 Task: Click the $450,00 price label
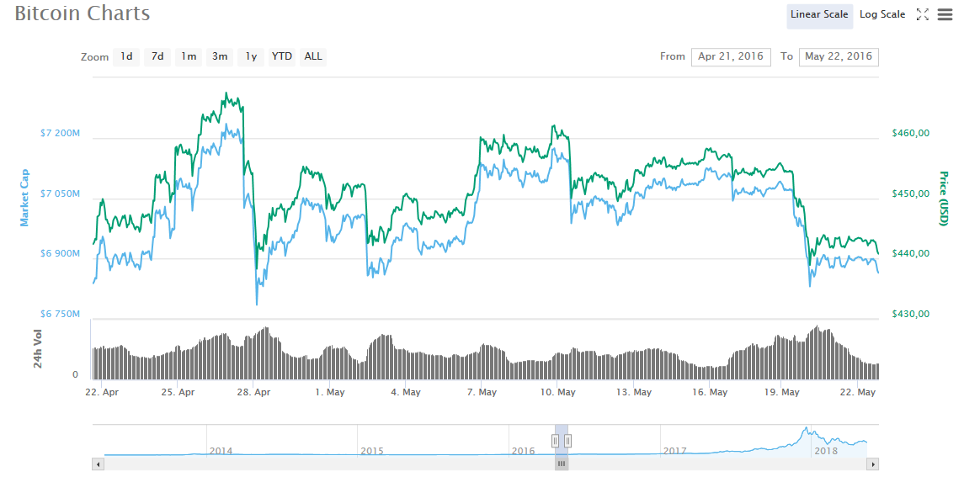(911, 193)
